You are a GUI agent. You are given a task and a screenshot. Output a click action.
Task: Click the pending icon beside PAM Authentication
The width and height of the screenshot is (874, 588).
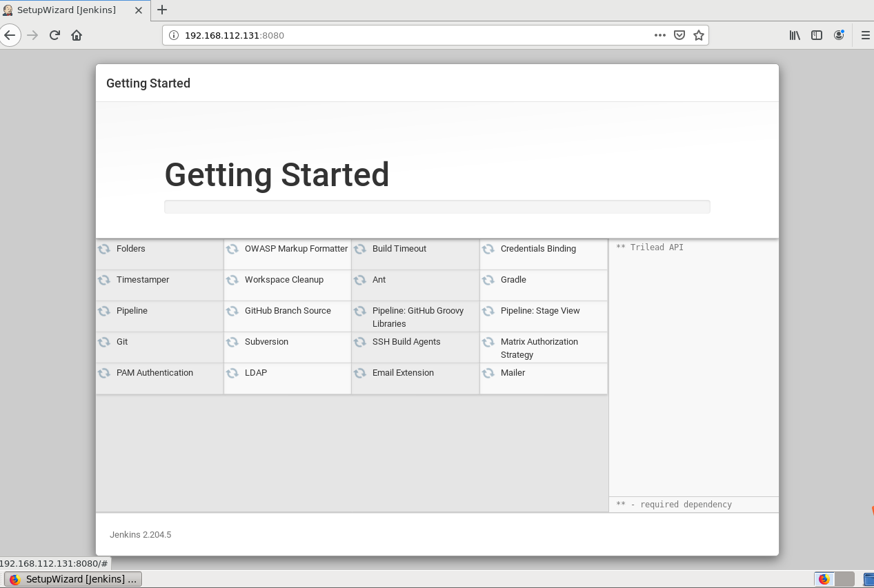pos(104,373)
